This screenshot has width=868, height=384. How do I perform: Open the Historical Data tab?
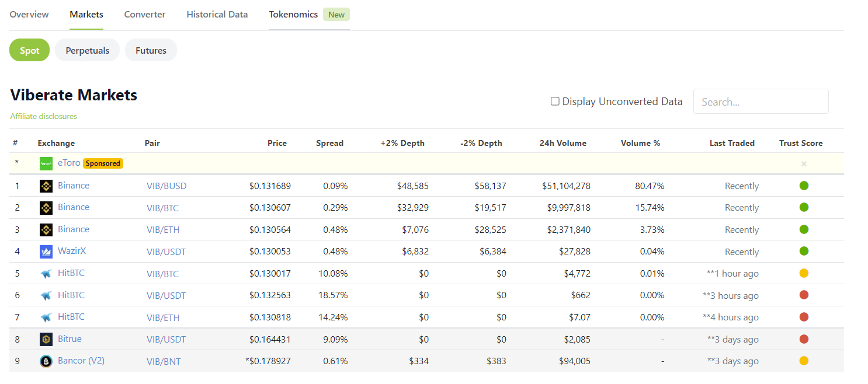point(217,15)
